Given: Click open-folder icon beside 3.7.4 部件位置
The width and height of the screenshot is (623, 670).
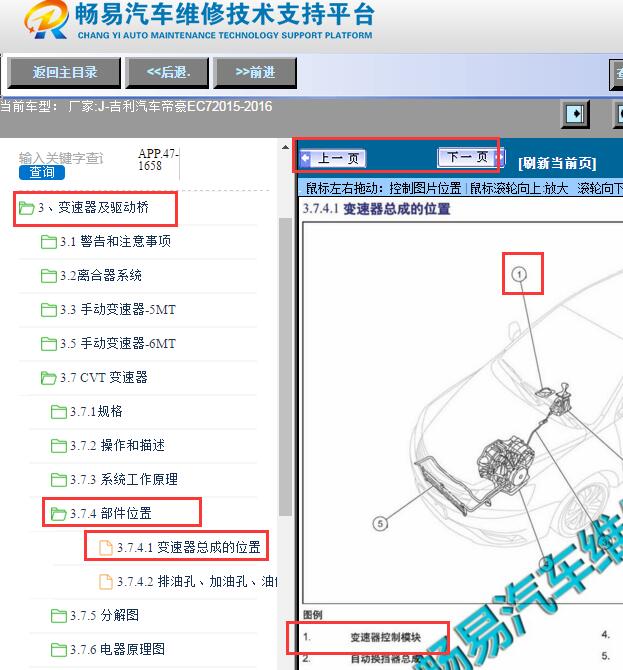Looking at the screenshot, I should (59, 514).
